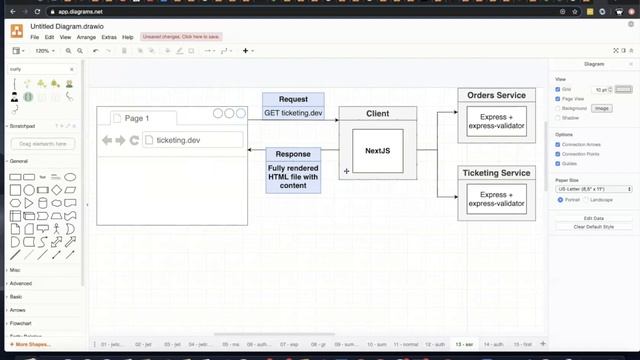Click the browser bookmark star icon
The image size is (640, 360).
[x=575, y=12]
